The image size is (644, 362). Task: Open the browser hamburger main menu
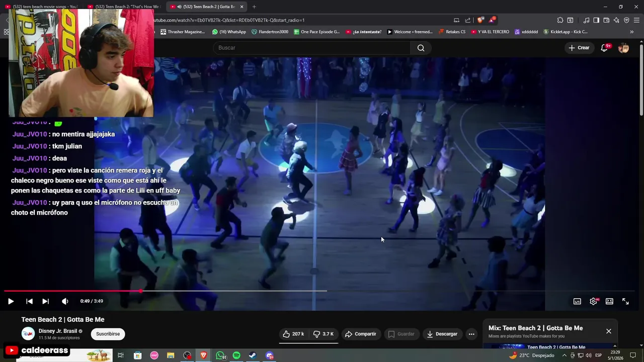636,20
